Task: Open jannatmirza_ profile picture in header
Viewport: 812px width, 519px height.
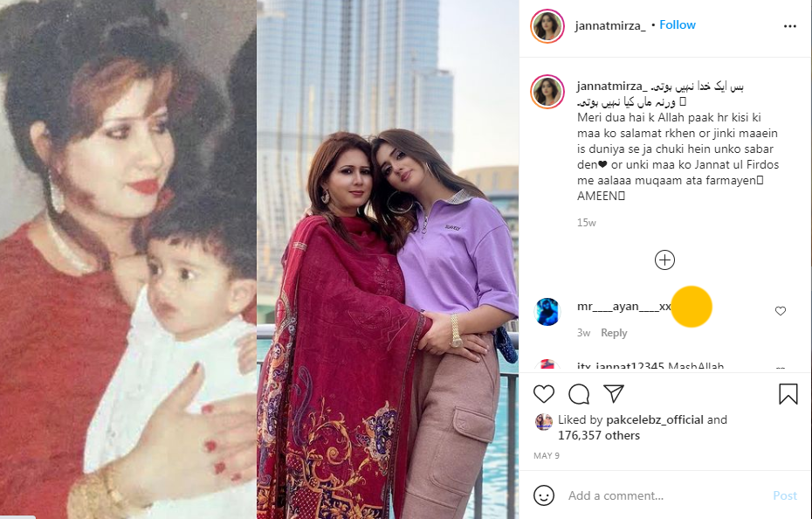Action: [547, 26]
